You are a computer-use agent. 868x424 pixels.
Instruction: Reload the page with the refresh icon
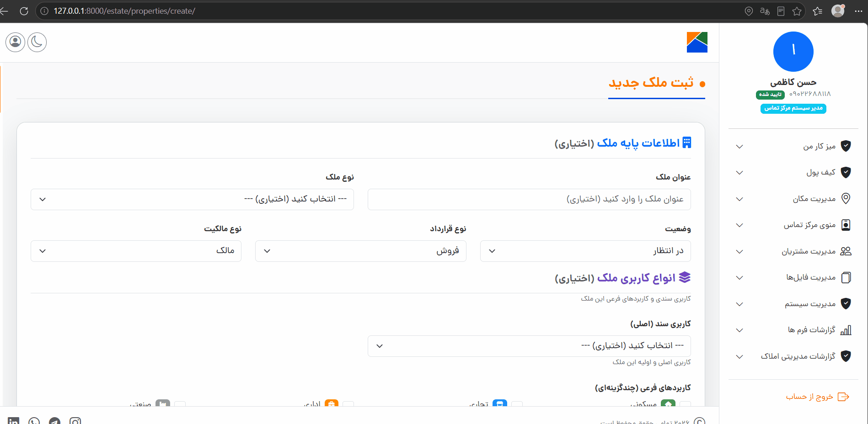click(x=24, y=11)
